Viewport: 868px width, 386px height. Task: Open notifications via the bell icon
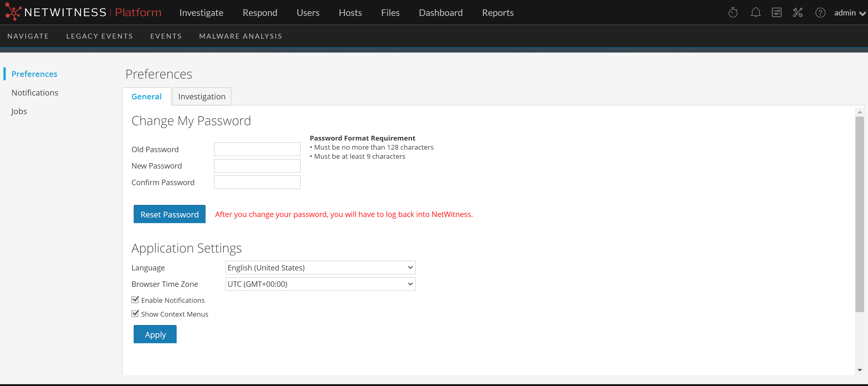[755, 12]
